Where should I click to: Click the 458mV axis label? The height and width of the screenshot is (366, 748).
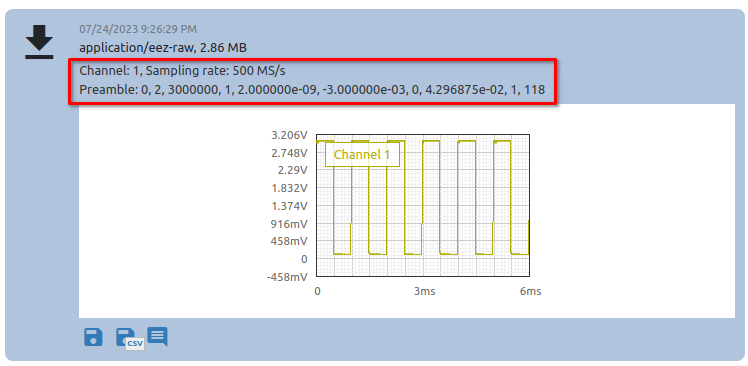[x=292, y=241]
